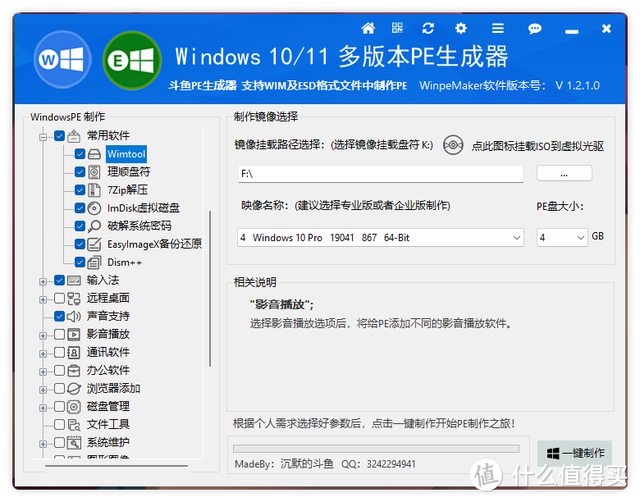Screen dimensions: 640x502
Task: Click the Dism++ documents icon
Action: point(94,262)
